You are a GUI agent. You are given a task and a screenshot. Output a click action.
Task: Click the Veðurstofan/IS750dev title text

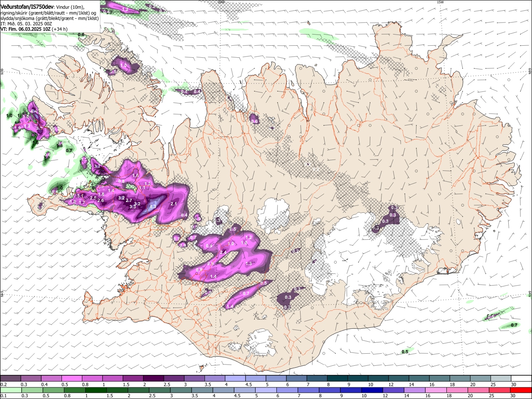27,7
